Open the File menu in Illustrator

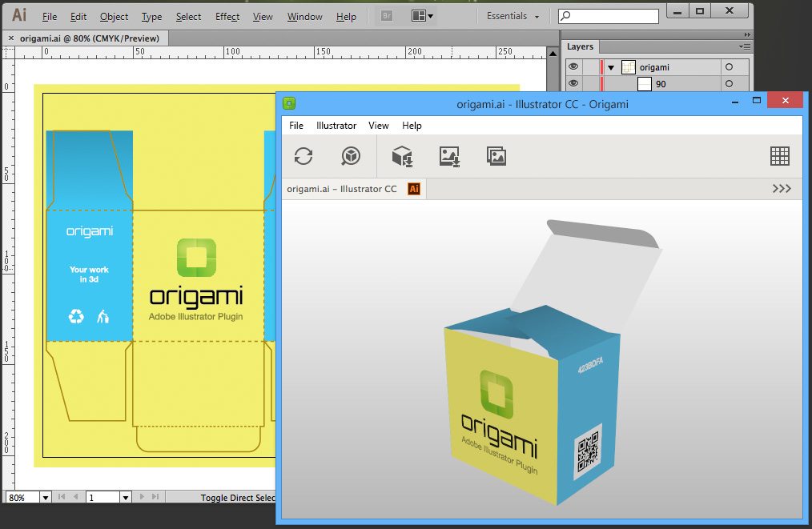[x=49, y=17]
